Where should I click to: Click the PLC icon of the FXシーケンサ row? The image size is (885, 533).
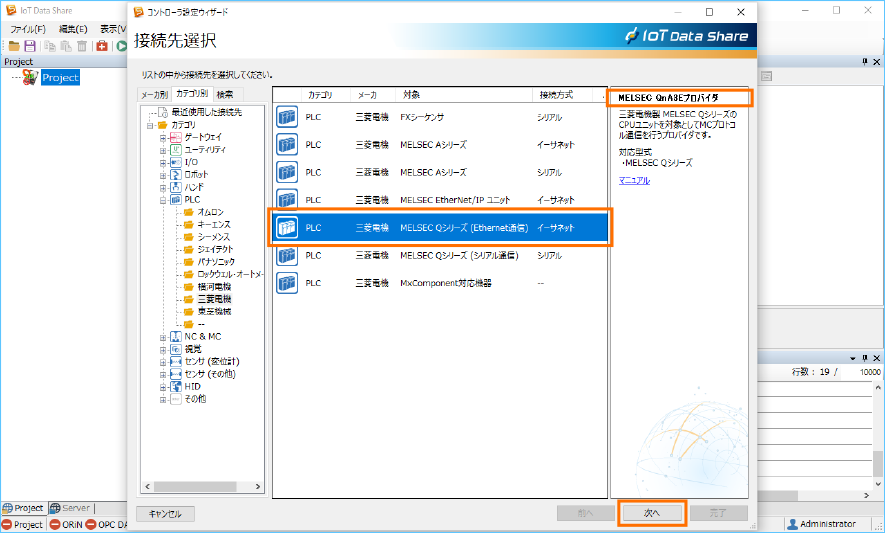(287, 117)
